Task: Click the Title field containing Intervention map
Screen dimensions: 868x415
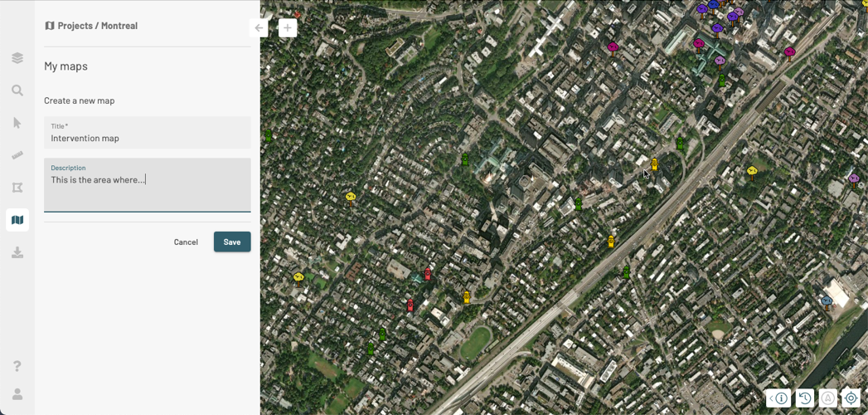Action: pyautogui.click(x=148, y=133)
